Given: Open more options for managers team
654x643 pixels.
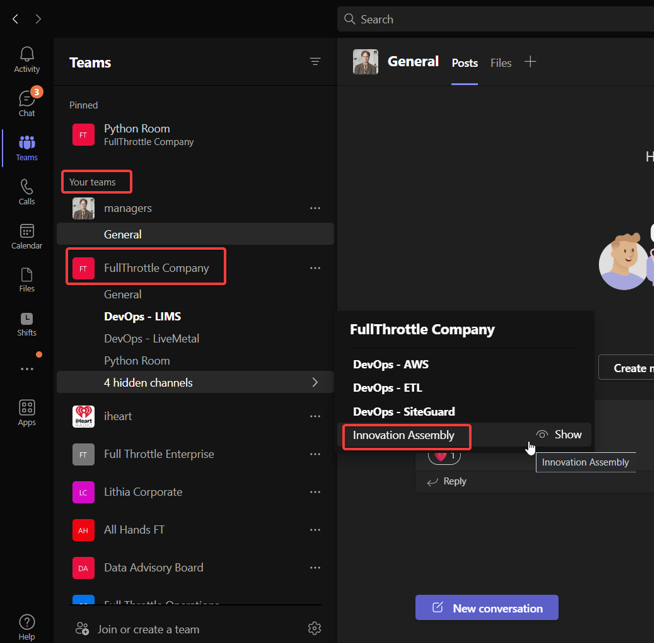Looking at the screenshot, I should tap(315, 208).
